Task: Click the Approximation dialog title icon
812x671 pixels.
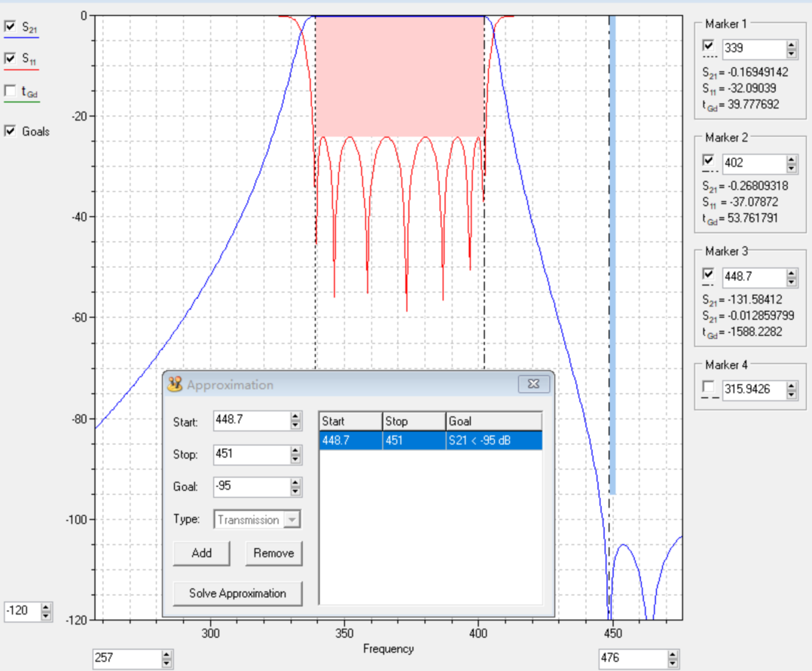Action: pos(175,384)
